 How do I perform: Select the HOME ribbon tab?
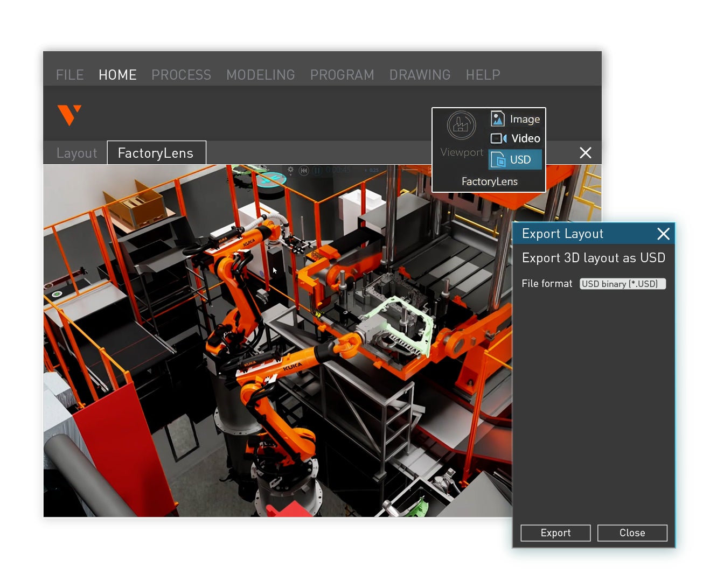[x=117, y=75]
